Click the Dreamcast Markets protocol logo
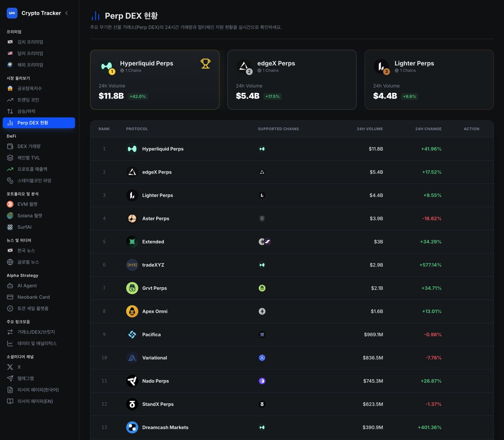This screenshot has height=440, width=504. point(132,427)
